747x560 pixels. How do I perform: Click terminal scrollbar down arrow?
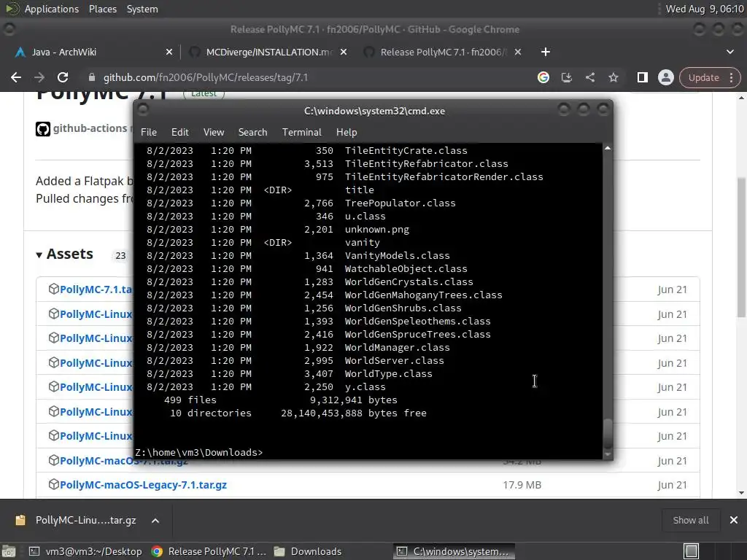coord(608,455)
